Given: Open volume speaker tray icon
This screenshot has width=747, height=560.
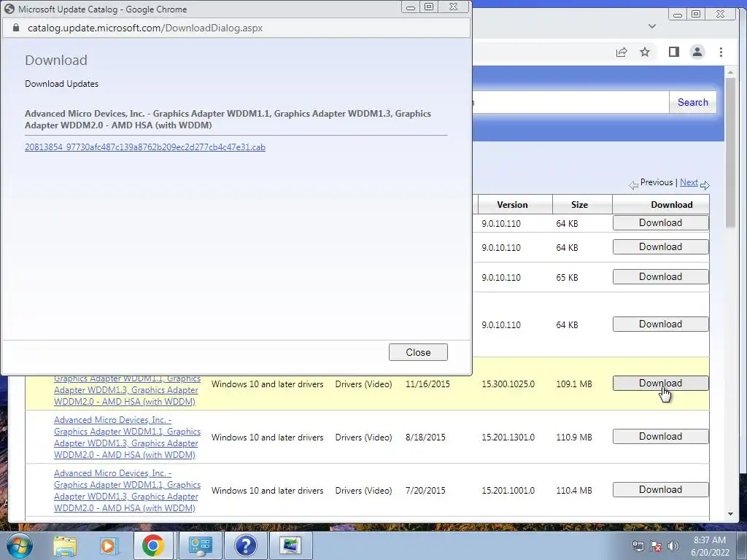Looking at the screenshot, I should click(x=673, y=546).
